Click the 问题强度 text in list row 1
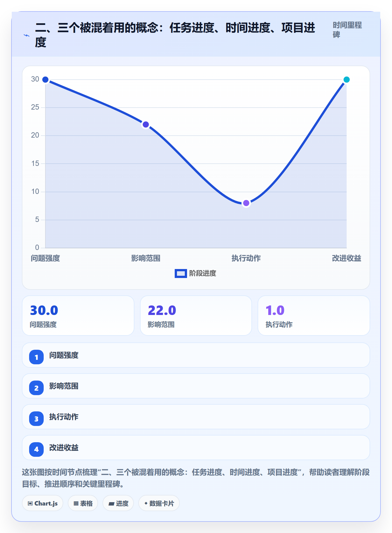392x533 pixels. point(64,355)
